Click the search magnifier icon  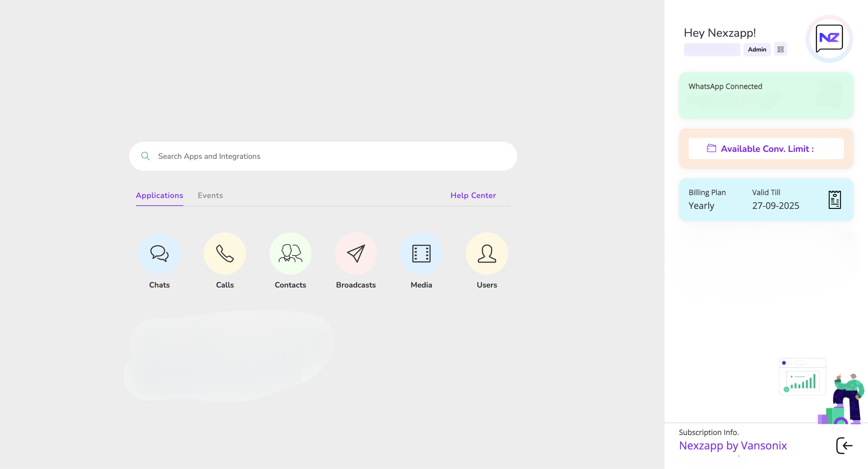(145, 156)
